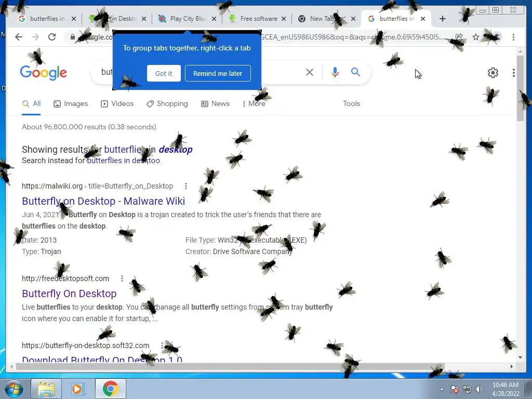This screenshot has width=532, height=399.
Task: Open the network tray icon
Action: (467, 389)
